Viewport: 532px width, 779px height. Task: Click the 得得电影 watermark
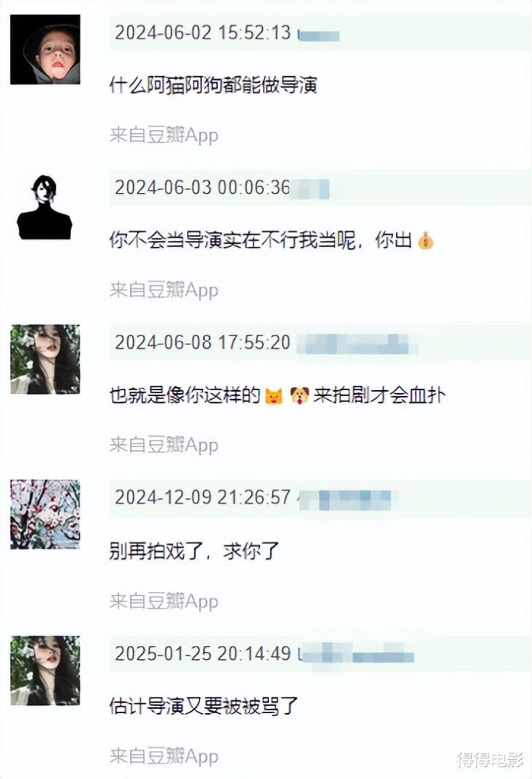point(490,760)
